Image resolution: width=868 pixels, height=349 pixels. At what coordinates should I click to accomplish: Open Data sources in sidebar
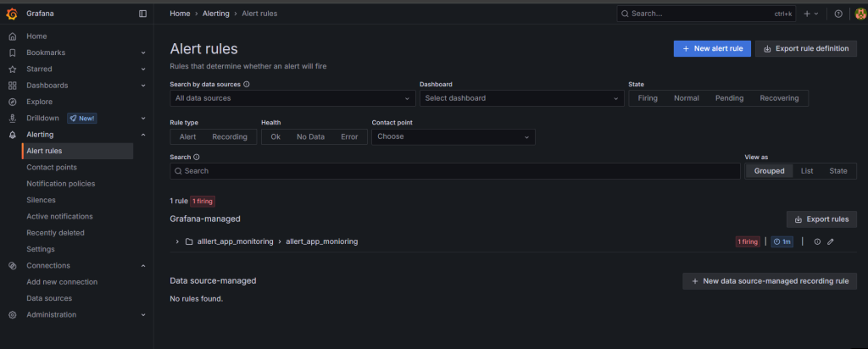[x=49, y=298]
